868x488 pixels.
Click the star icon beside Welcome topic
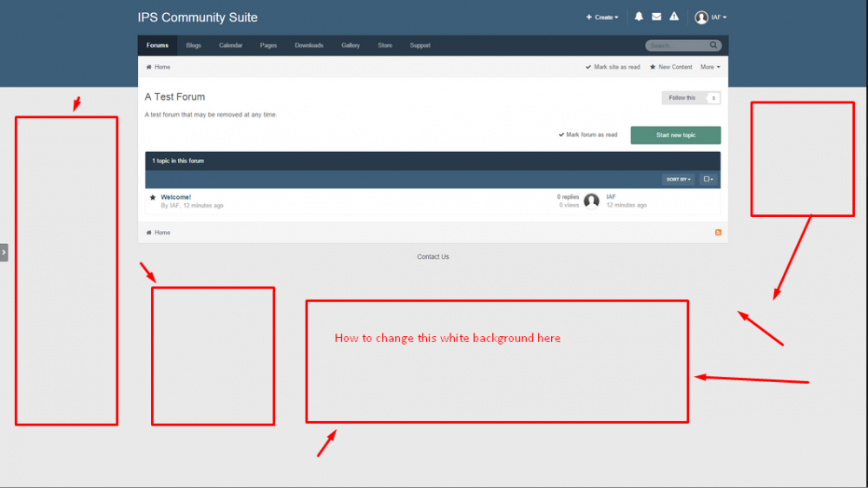coord(153,197)
